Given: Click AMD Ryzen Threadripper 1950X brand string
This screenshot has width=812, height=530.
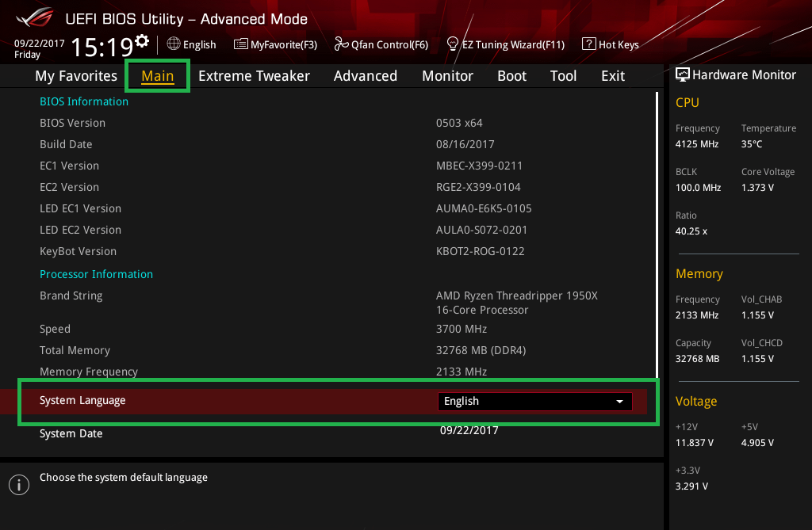Looking at the screenshot, I should pyautogui.click(x=517, y=303).
